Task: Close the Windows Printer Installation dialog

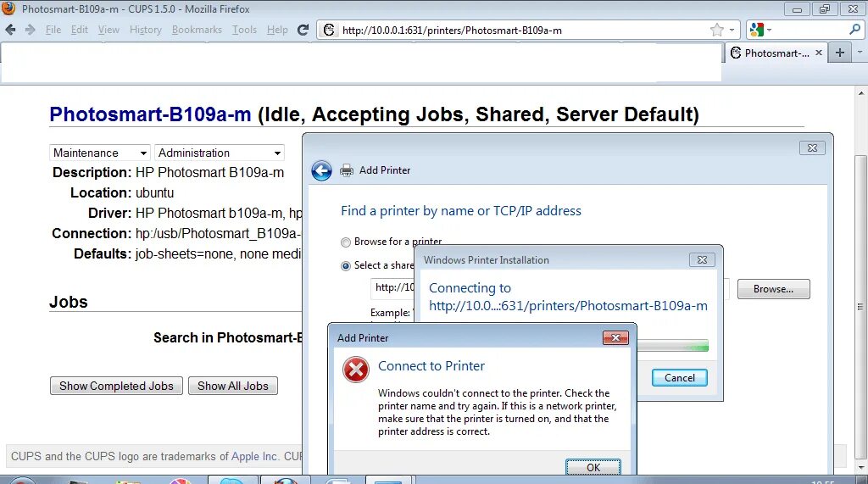Action: coord(702,259)
